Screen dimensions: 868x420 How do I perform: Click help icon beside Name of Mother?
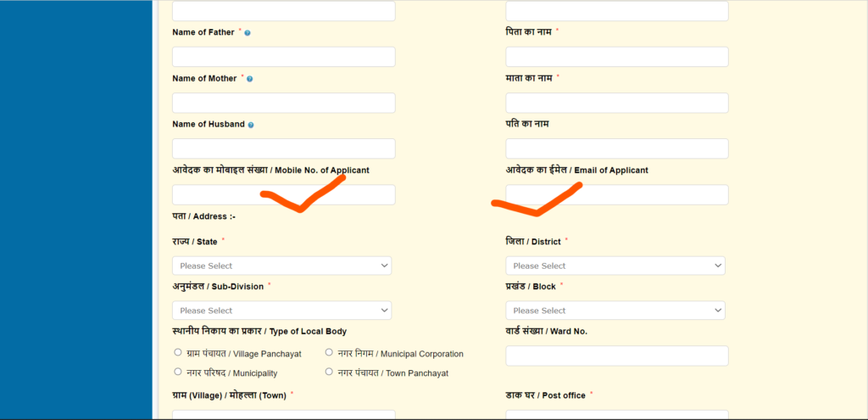click(250, 79)
